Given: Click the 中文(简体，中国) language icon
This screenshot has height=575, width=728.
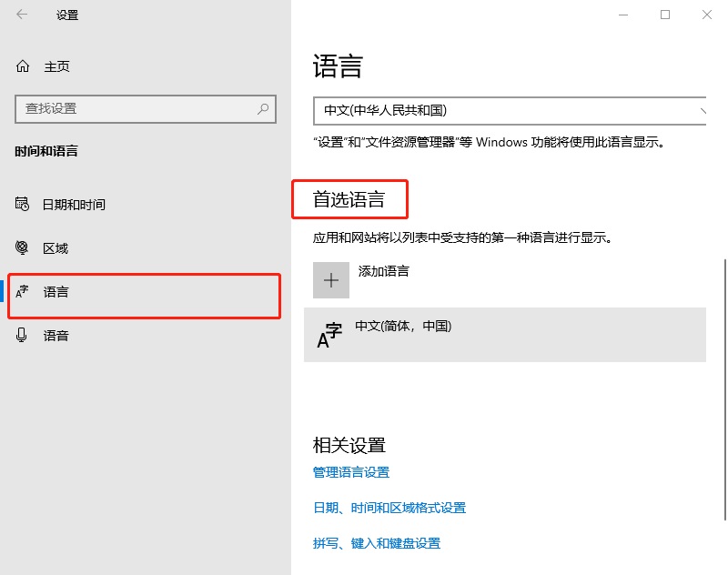Looking at the screenshot, I should [329, 335].
